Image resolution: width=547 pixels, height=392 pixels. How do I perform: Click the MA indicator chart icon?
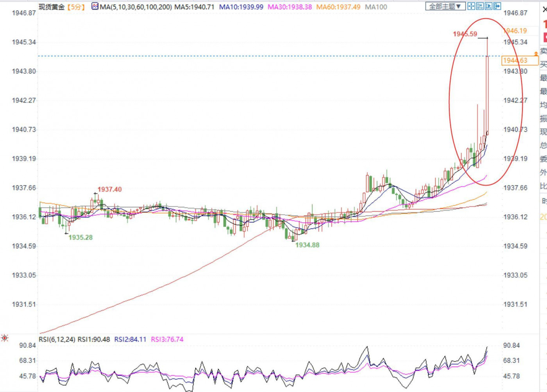pyautogui.click(x=95, y=6)
